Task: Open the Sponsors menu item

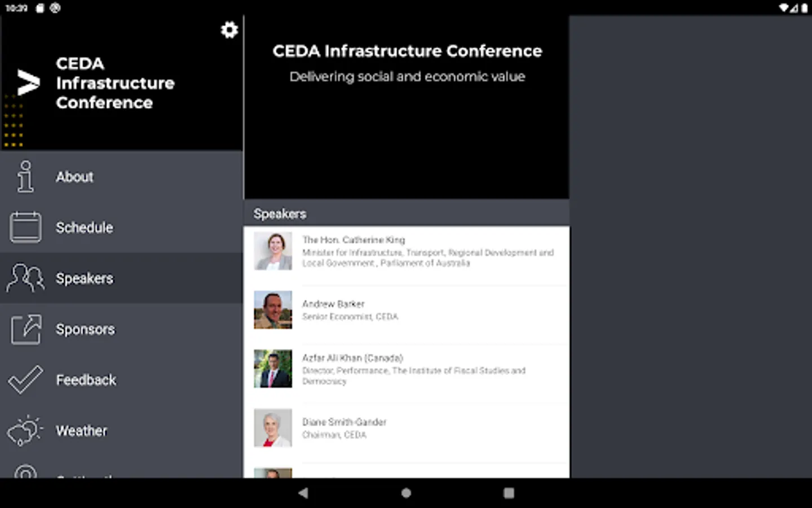Action: click(x=122, y=329)
